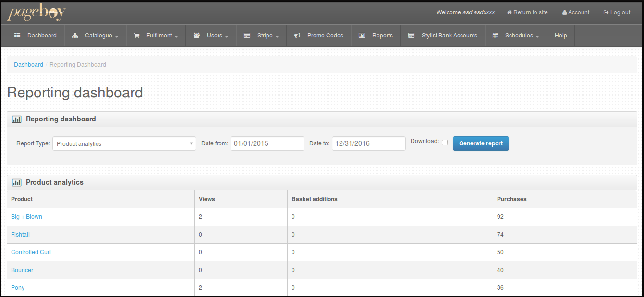This screenshot has width=644, height=297.
Task: Expand the Users menu caret
Action: tap(227, 36)
